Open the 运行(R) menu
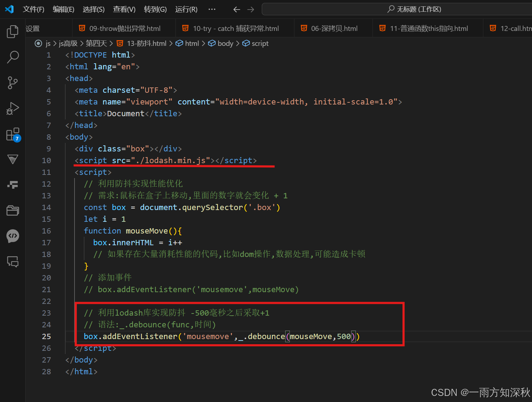Screen dimensions: 532x402 point(186,9)
